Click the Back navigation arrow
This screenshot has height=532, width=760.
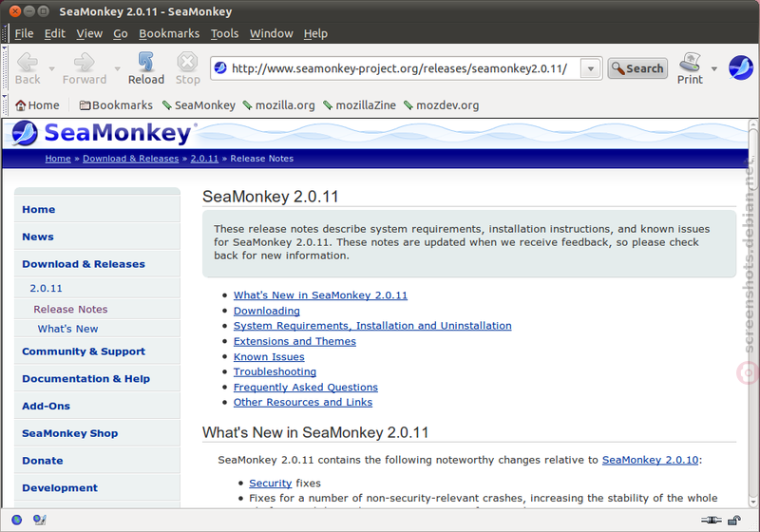(x=28, y=68)
